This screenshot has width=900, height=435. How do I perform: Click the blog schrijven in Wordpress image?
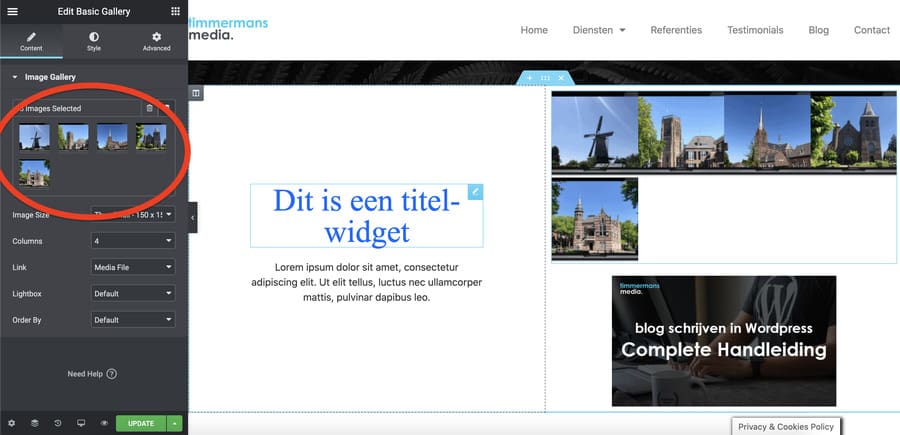coord(724,341)
